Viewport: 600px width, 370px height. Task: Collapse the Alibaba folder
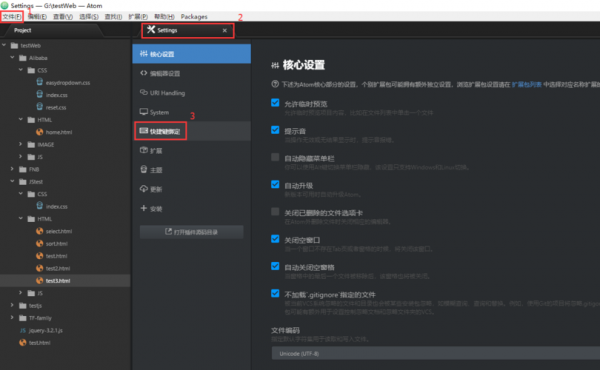click(x=13, y=58)
